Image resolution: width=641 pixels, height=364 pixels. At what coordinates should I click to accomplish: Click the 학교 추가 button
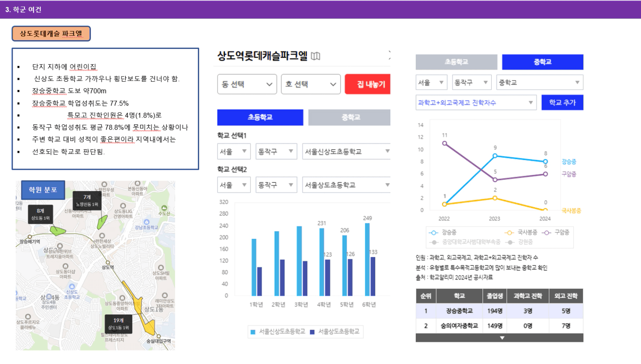[x=562, y=103]
